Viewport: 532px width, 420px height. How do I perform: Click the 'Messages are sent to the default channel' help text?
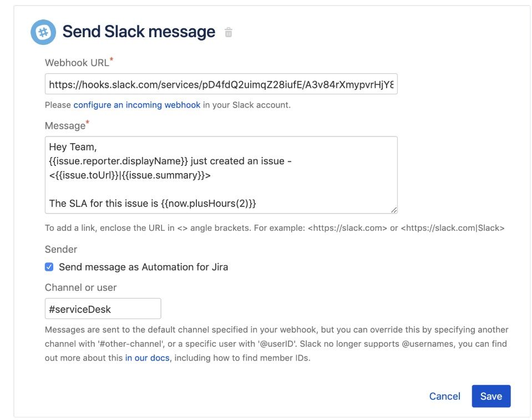[276, 343]
